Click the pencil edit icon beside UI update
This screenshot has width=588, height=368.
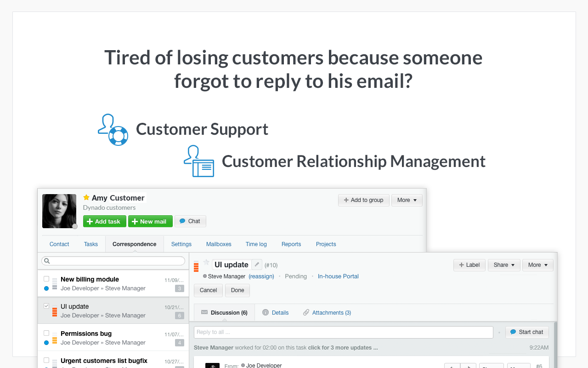point(257,264)
